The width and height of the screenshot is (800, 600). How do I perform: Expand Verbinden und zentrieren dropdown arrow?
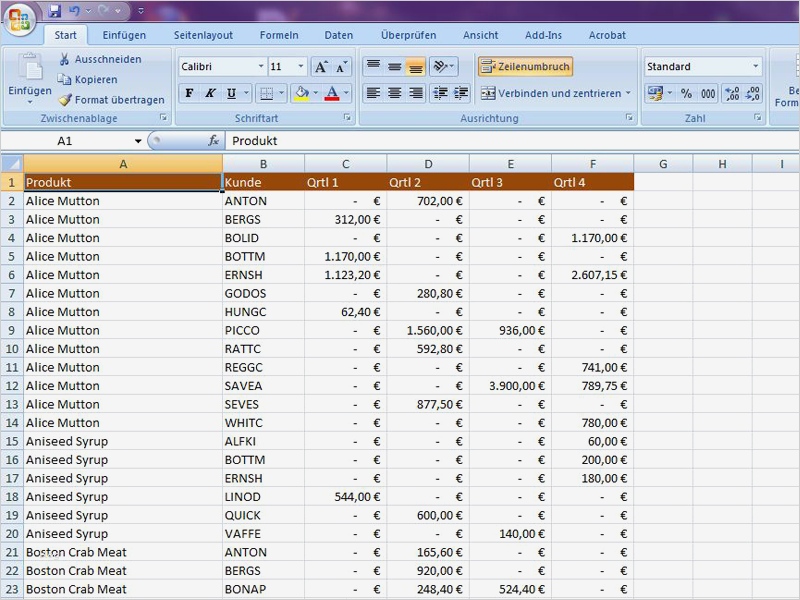point(628,93)
